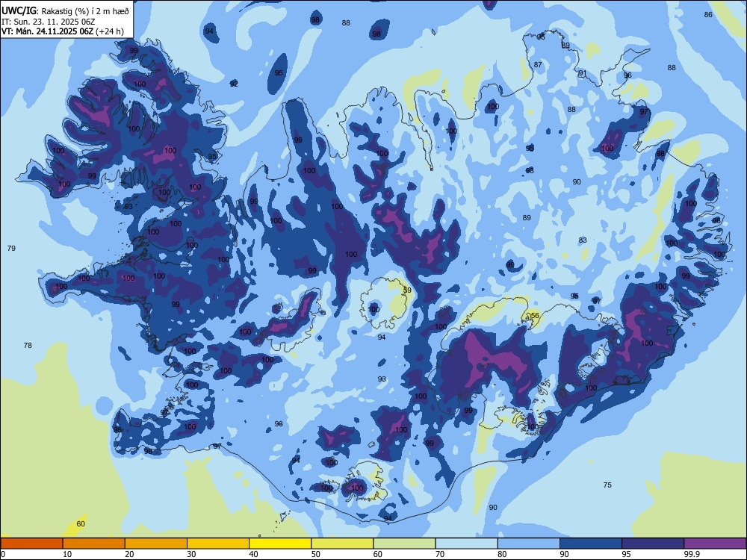The image size is (747, 560).
Task: Click the legend tick label '30'
Action: (191, 554)
